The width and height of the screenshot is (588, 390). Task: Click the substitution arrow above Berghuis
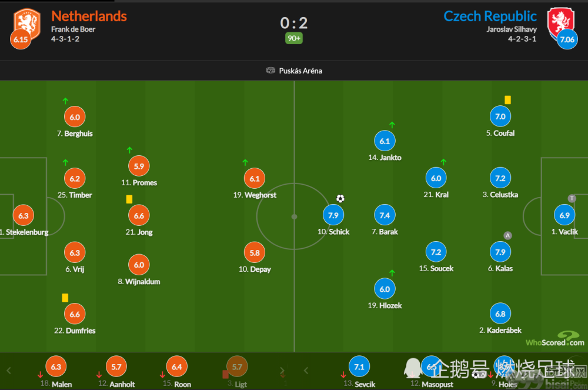coord(65,101)
